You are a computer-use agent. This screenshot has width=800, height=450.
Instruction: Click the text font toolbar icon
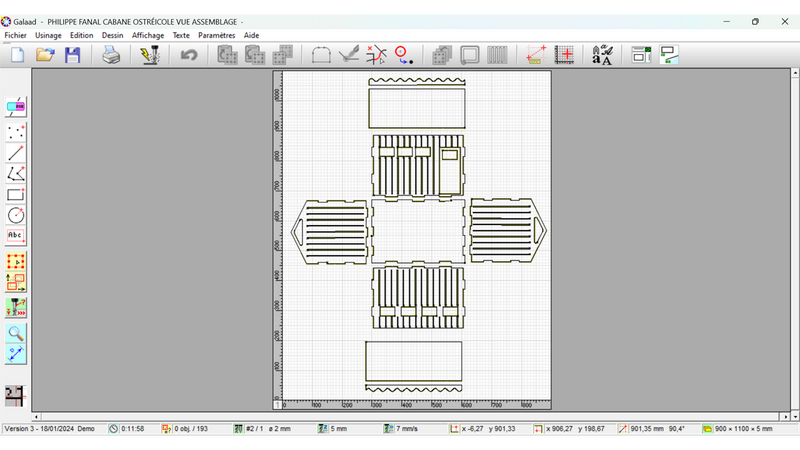[602, 56]
